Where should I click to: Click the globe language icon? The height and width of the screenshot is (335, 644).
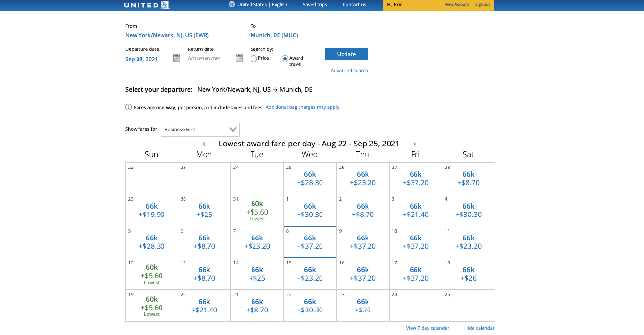pyautogui.click(x=232, y=5)
